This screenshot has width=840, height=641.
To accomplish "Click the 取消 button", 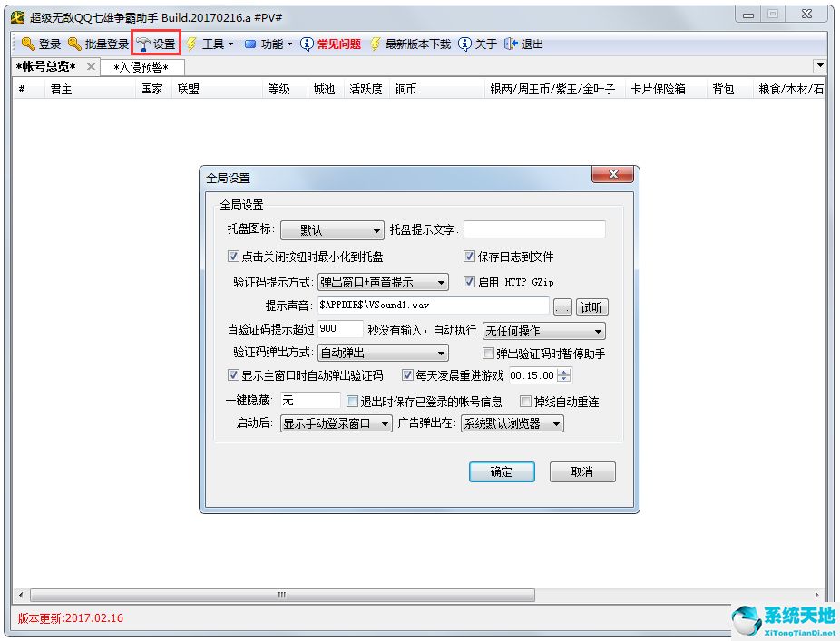I will [x=582, y=471].
